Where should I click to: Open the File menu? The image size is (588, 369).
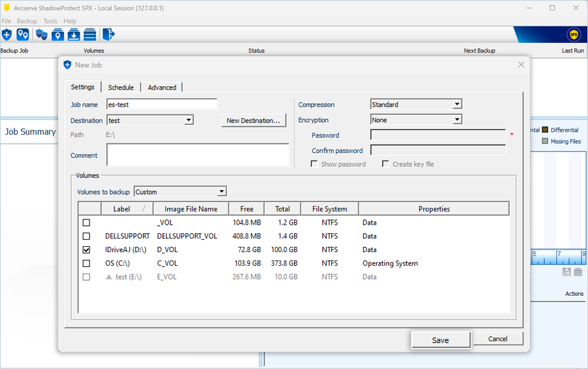pos(7,21)
